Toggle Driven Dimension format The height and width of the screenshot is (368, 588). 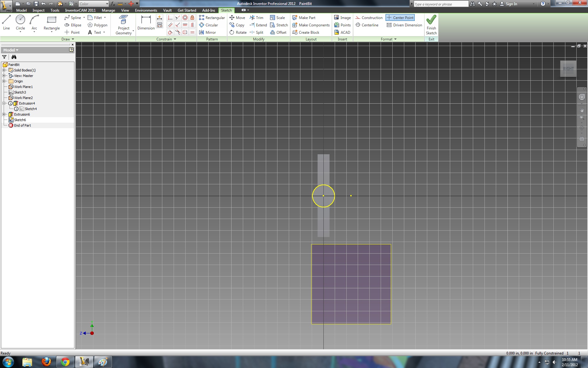point(404,25)
